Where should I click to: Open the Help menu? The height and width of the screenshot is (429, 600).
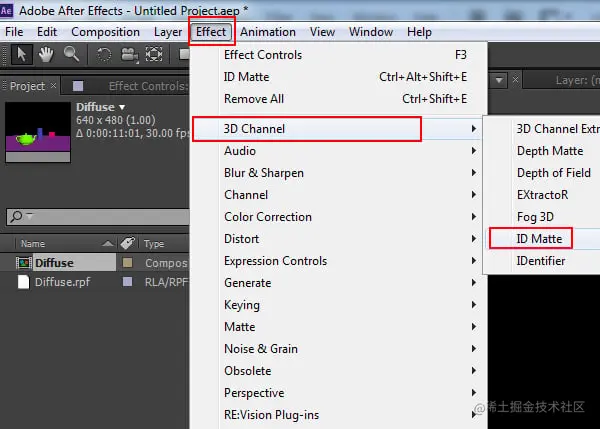click(419, 32)
